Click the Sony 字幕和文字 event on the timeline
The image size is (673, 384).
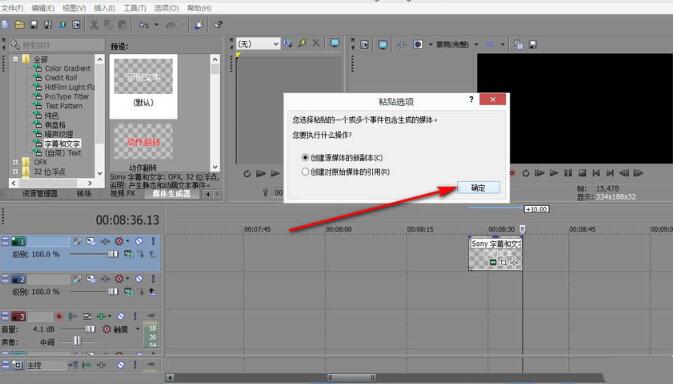(495, 254)
